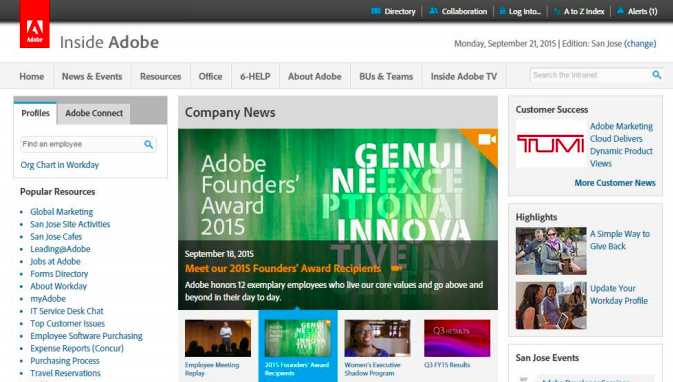Open Purchasing Process link
The image size is (673, 382).
(65, 361)
